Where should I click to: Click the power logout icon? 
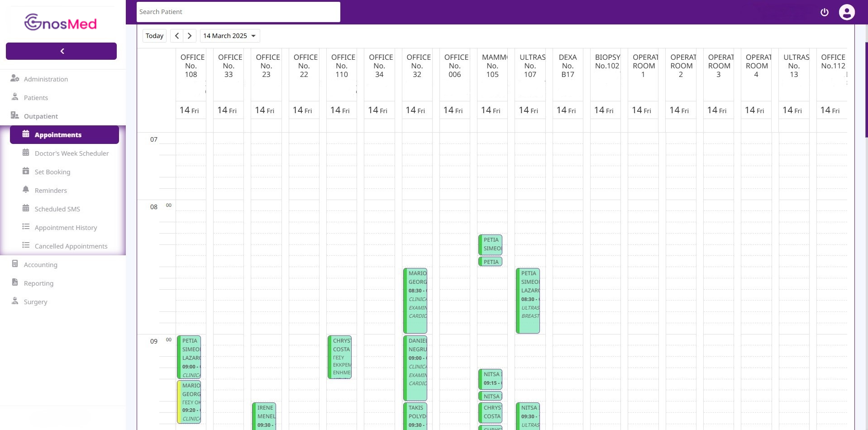[x=824, y=12]
